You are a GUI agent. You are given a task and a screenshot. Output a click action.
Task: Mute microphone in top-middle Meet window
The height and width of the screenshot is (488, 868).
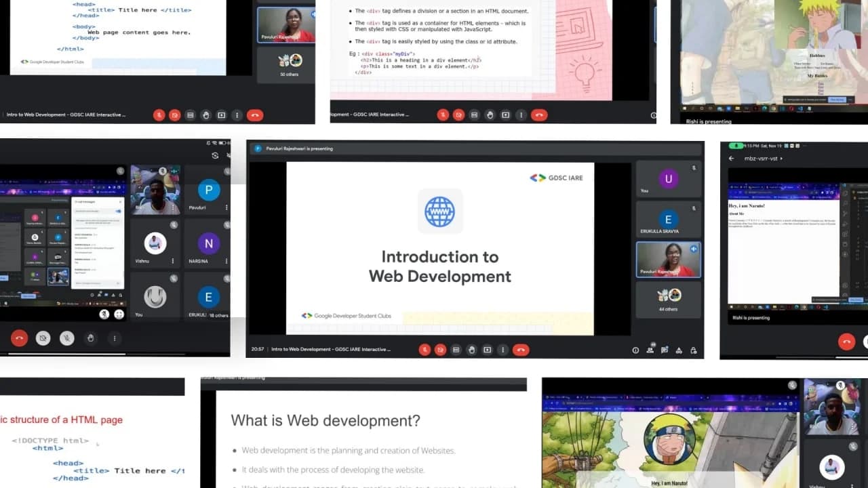[443, 115]
